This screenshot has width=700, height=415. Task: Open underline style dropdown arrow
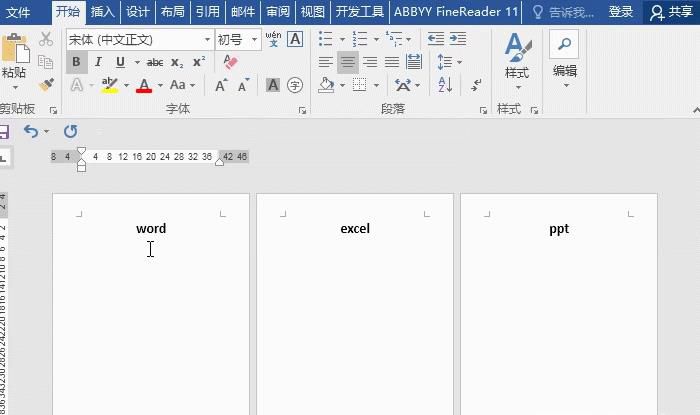pos(137,62)
